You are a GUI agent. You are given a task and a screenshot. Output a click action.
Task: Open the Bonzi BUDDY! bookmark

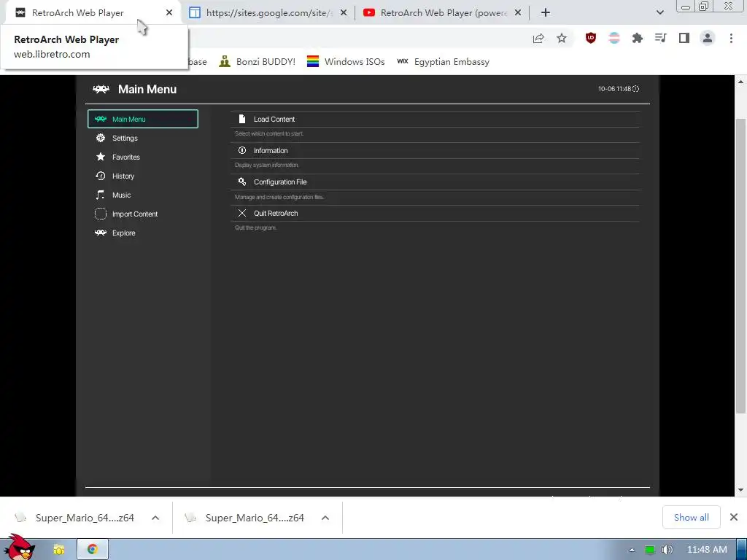coord(258,62)
